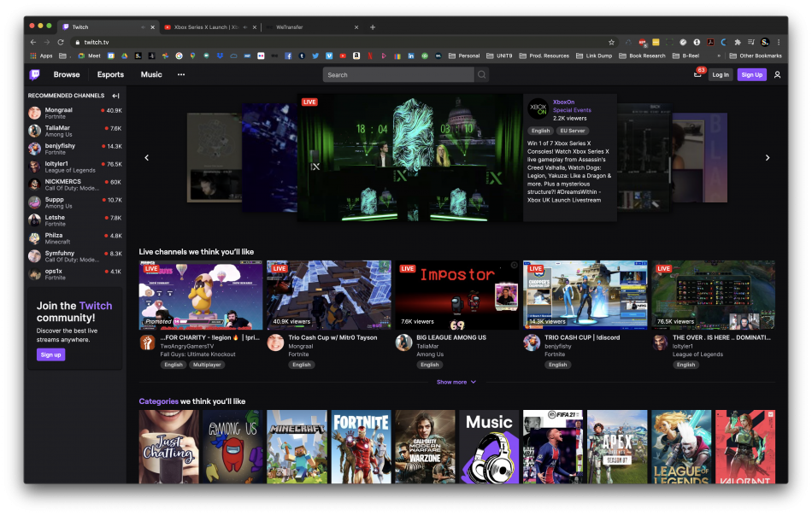Open Chrome's three-dot menu
812x515 pixels.
tap(779, 42)
